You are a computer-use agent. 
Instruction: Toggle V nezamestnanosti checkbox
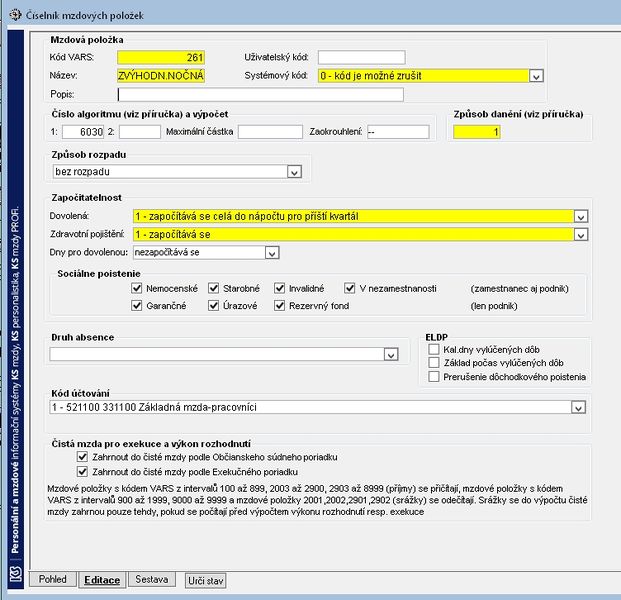point(350,288)
